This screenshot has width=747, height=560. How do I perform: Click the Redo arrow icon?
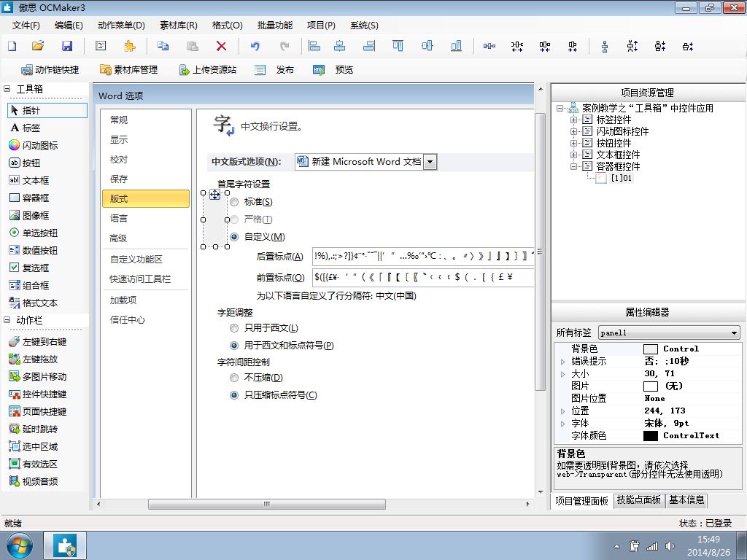point(285,46)
